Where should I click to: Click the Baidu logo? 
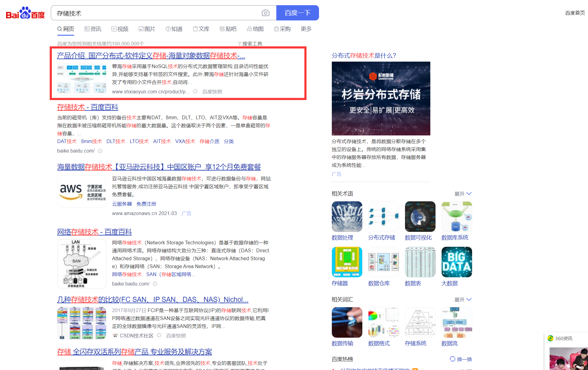pos(25,13)
